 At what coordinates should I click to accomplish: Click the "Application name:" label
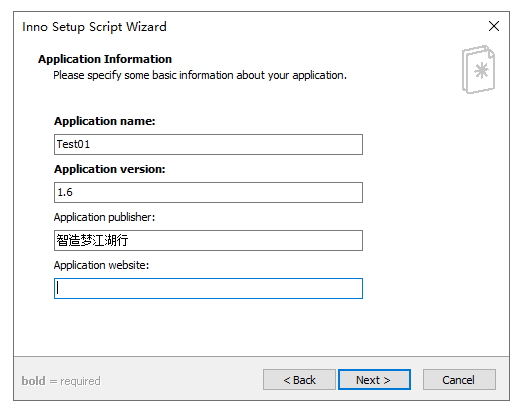point(105,121)
